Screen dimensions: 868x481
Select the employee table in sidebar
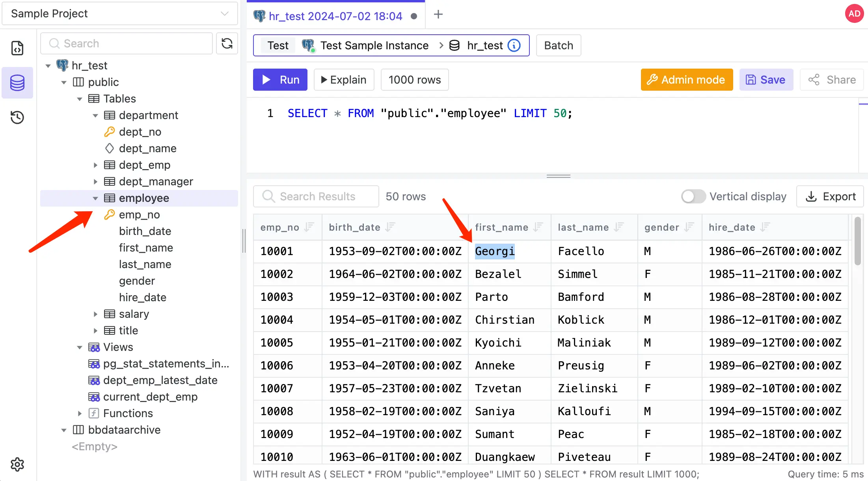(144, 198)
